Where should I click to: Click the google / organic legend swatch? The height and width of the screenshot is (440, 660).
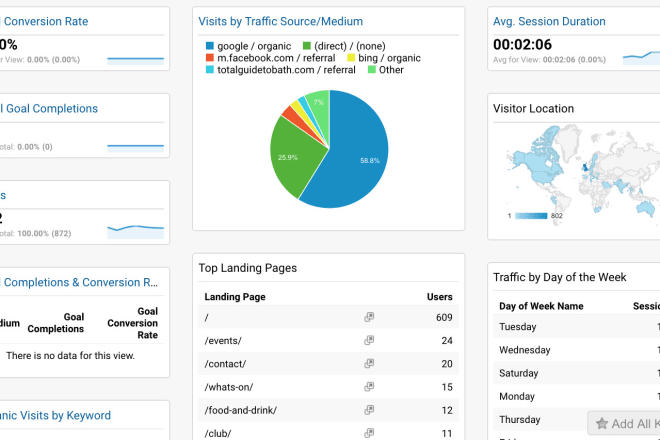tap(209, 46)
